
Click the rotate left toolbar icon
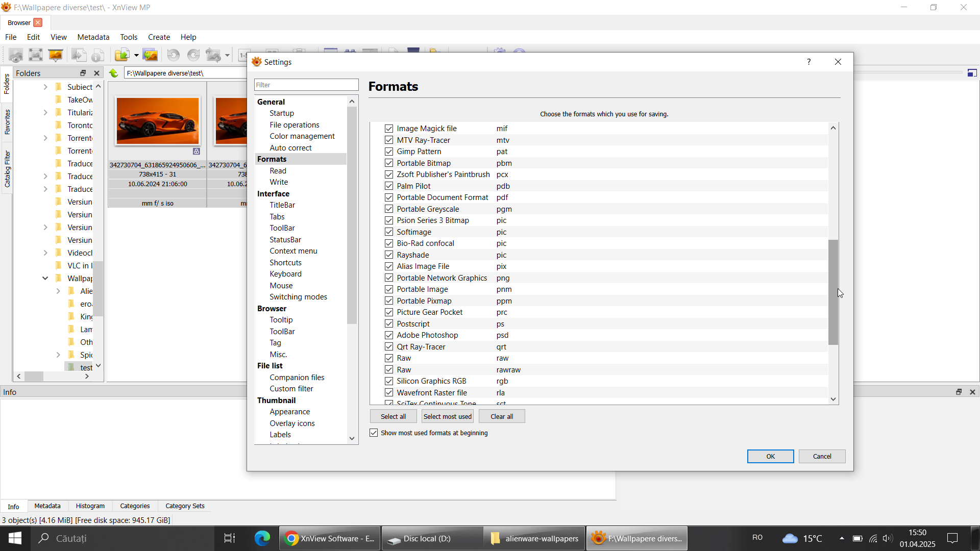click(x=174, y=55)
